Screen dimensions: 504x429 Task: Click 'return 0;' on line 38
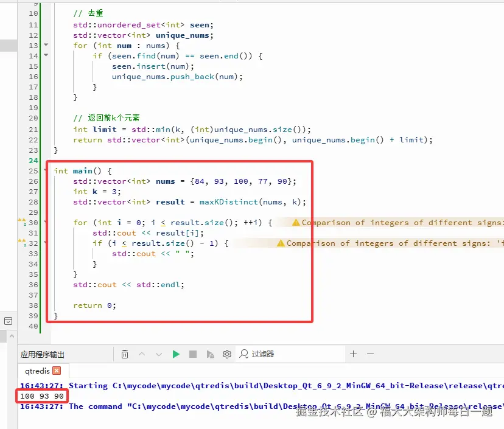click(x=94, y=305)
